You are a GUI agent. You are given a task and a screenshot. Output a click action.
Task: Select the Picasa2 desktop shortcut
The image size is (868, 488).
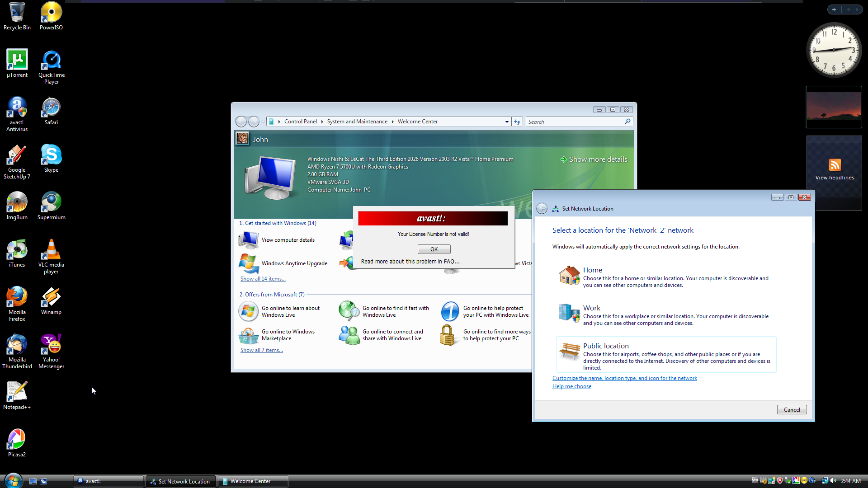pos(17,443)
